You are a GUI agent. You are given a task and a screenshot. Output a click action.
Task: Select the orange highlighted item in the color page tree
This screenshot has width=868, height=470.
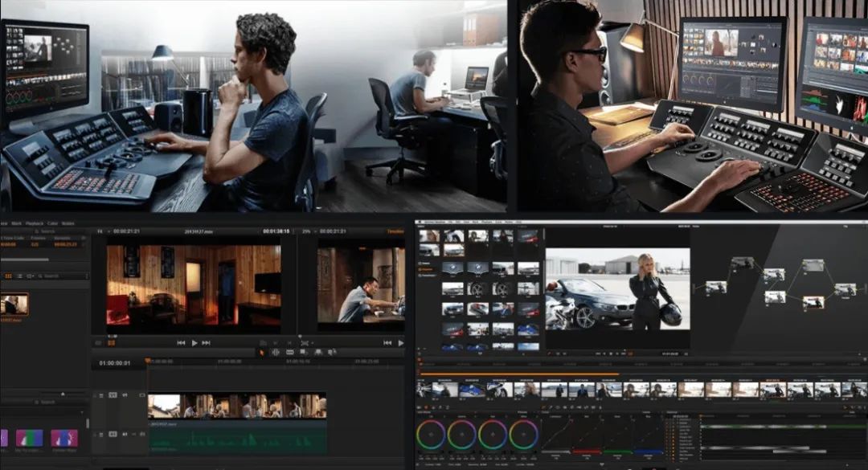(428, 269)
